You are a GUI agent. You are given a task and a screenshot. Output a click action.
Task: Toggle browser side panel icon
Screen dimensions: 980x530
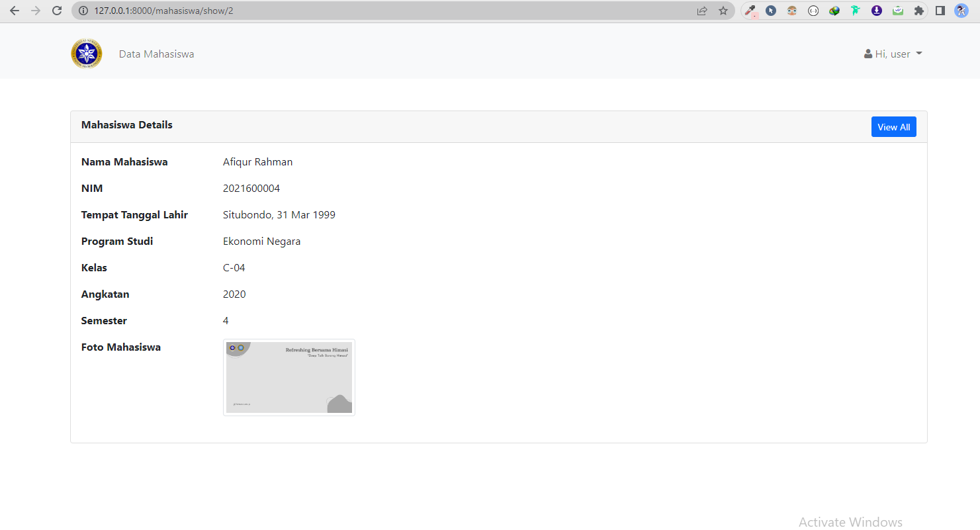point(940,11)
